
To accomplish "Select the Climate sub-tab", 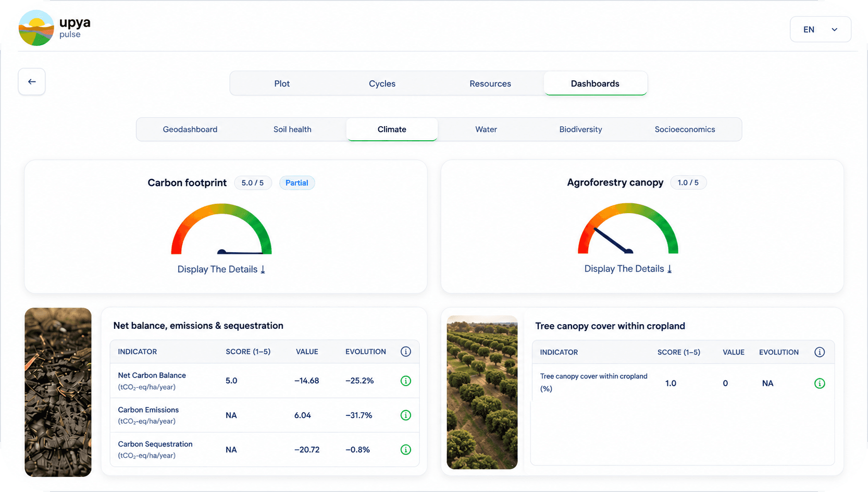I will point(392,129).
